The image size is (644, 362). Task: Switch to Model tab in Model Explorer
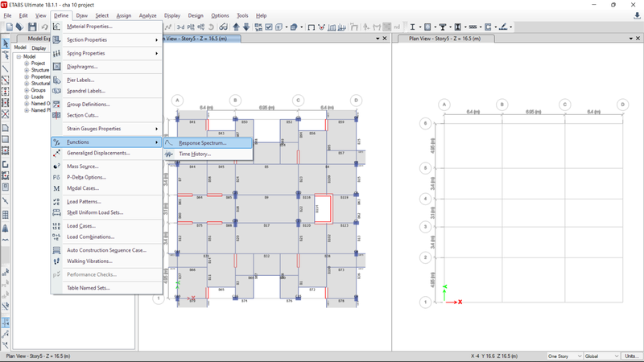point(20,47)
